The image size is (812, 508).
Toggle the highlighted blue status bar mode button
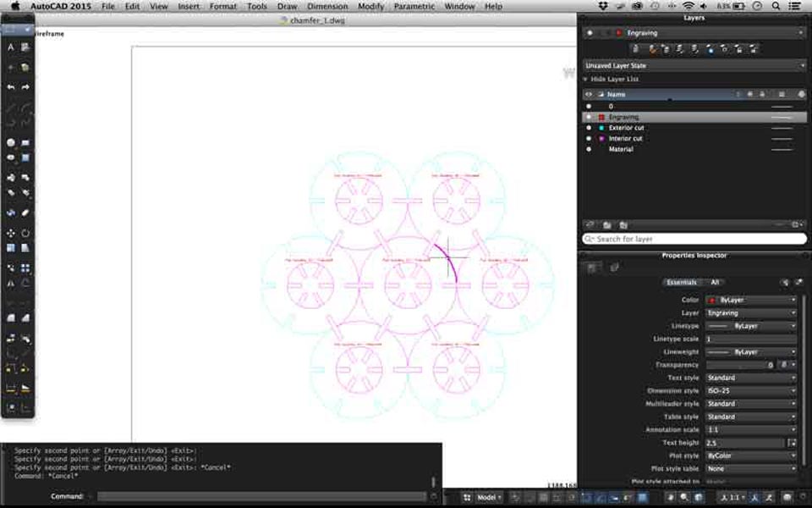642,498
